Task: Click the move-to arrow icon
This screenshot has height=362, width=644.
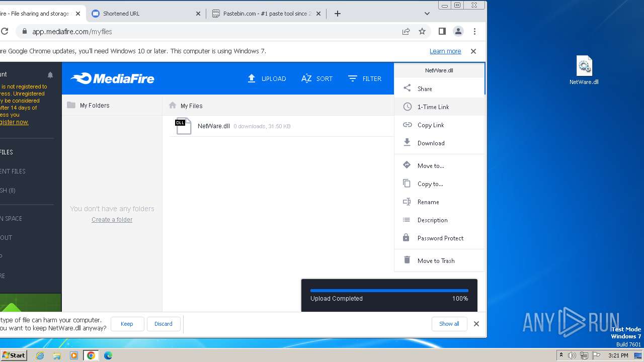Action: pyautogui.click(x=407, y=165)
